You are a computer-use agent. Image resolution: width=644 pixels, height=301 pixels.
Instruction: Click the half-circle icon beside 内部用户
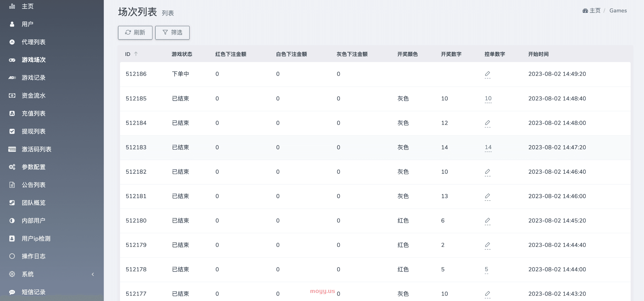pyautogui.click(x=12, y=221)
